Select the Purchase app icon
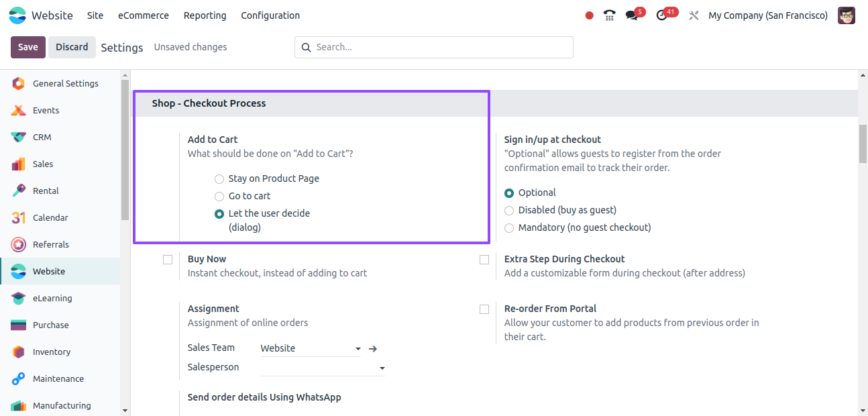 click(x=19, y=325)
